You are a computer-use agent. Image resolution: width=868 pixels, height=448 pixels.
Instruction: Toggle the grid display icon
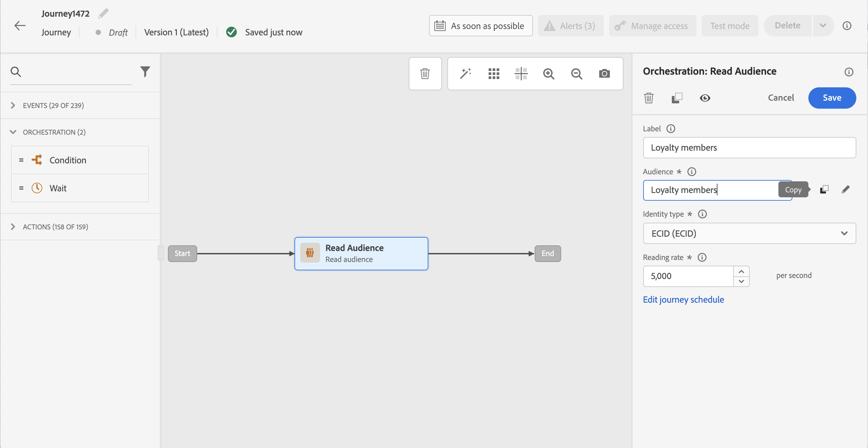494,73
